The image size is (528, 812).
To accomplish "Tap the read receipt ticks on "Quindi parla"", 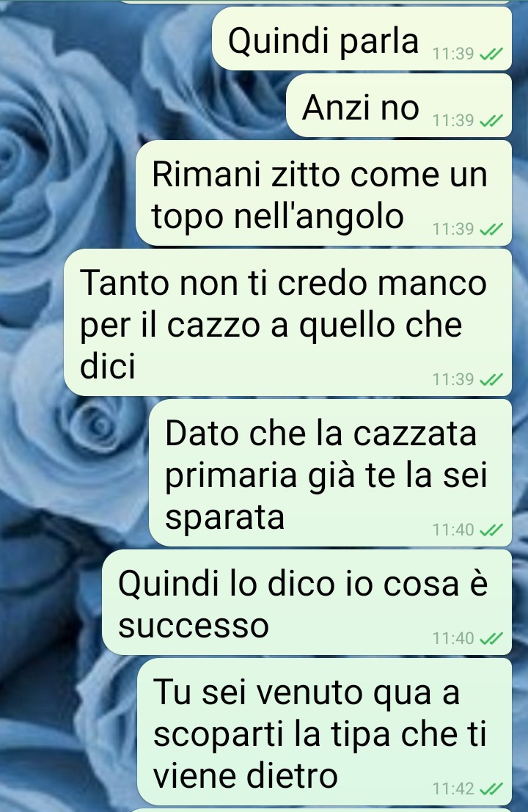I will click(x=491, y=54).
